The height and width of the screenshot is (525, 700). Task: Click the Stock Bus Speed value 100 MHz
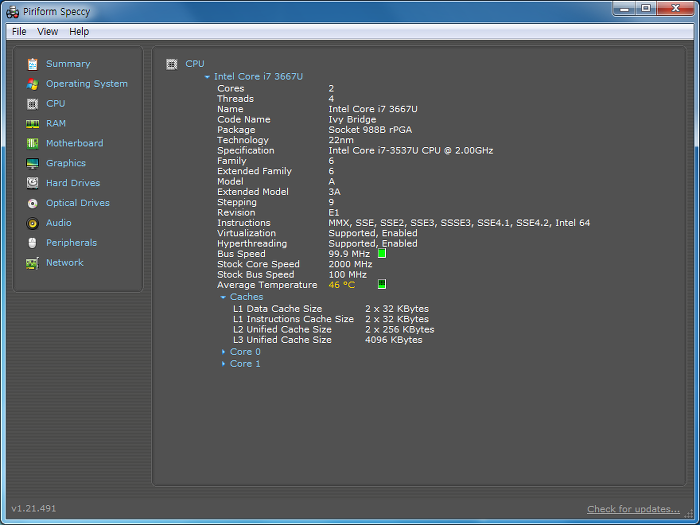[348, 275]
